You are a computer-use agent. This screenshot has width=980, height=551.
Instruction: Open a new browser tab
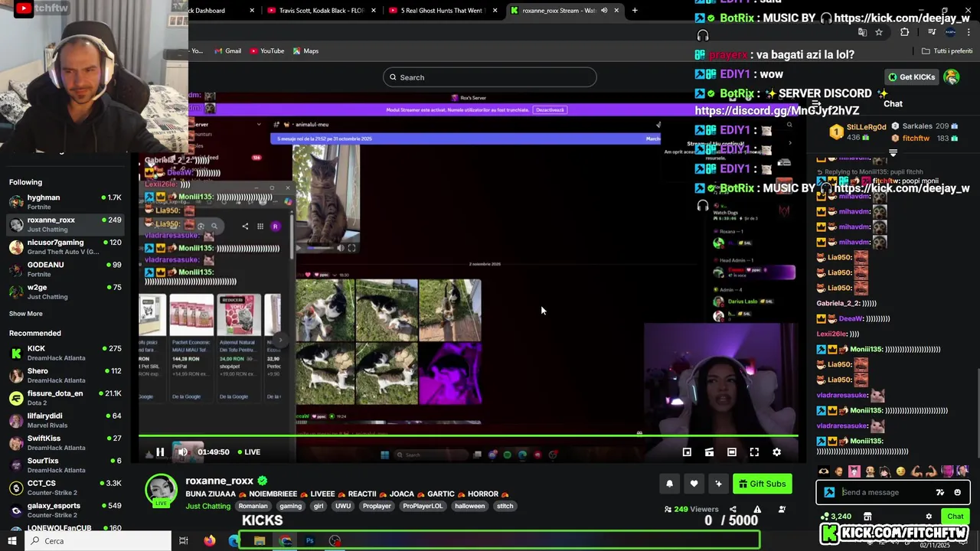pos(635,11)
